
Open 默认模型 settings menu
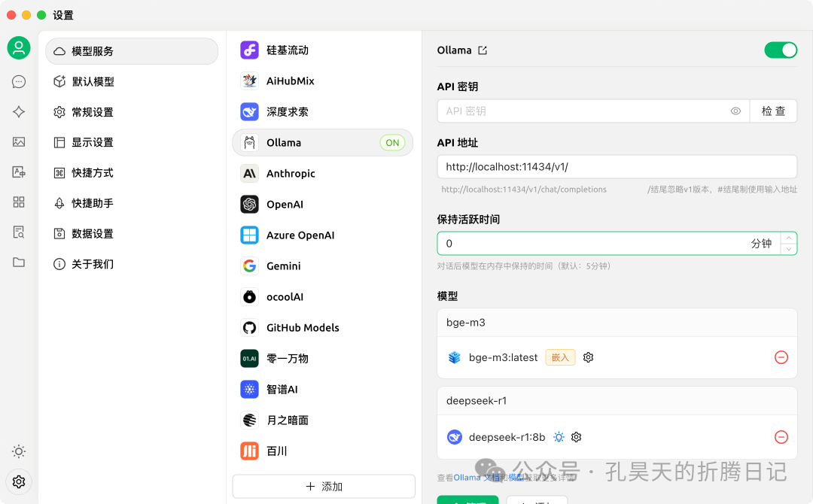(132, 81)
